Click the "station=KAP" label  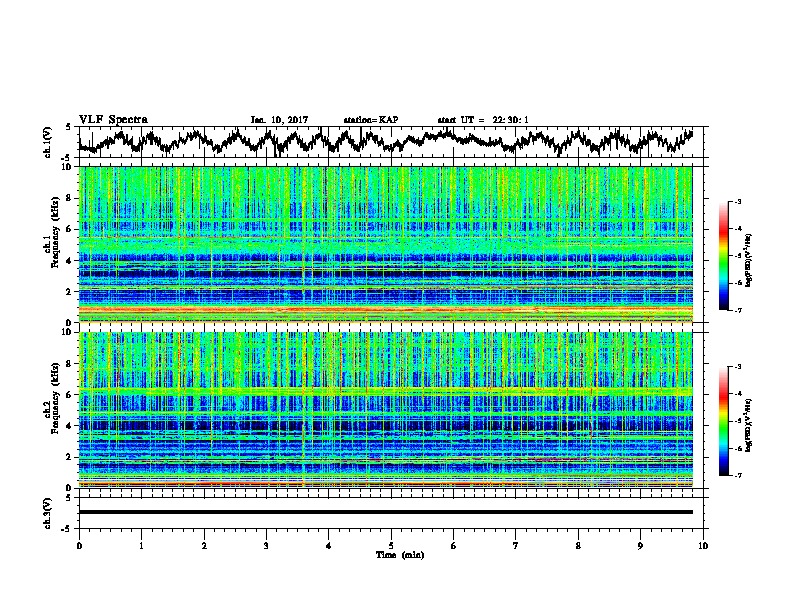pos(370,120)
